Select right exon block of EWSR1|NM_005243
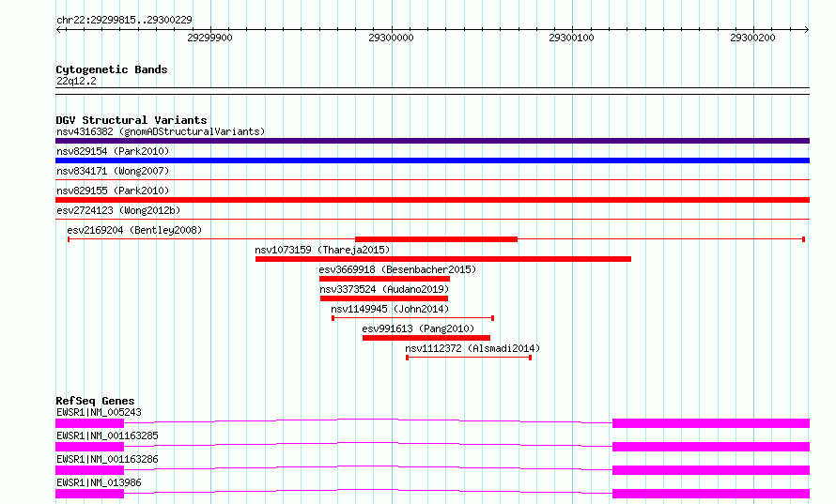Screen dimensions: 836x504 [711, 423]
